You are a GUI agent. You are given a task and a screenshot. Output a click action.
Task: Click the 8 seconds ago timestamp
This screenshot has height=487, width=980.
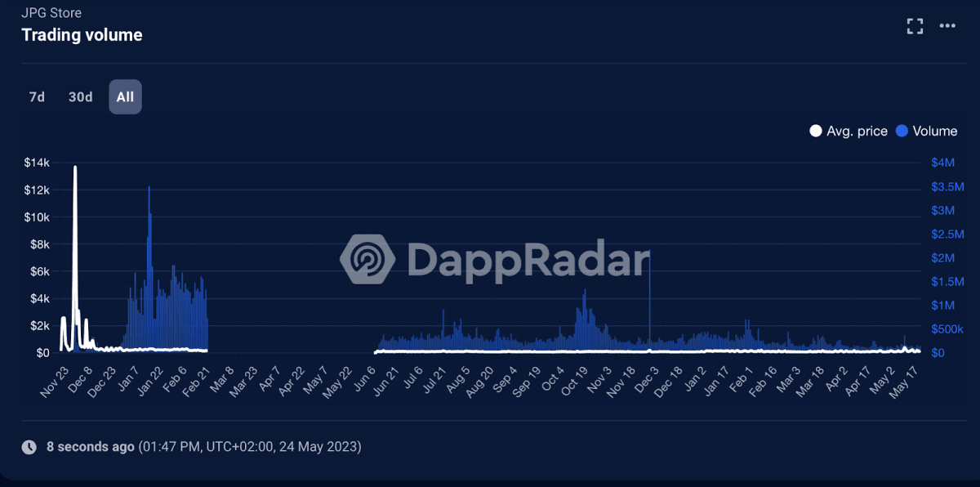(x=90, y=447)
